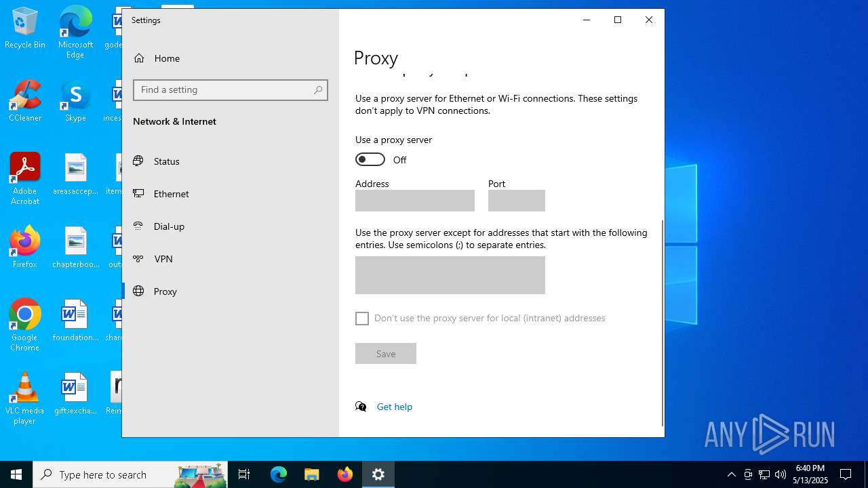
Task: Click the Ethernet monitor icon
Action: pos(138,194)
